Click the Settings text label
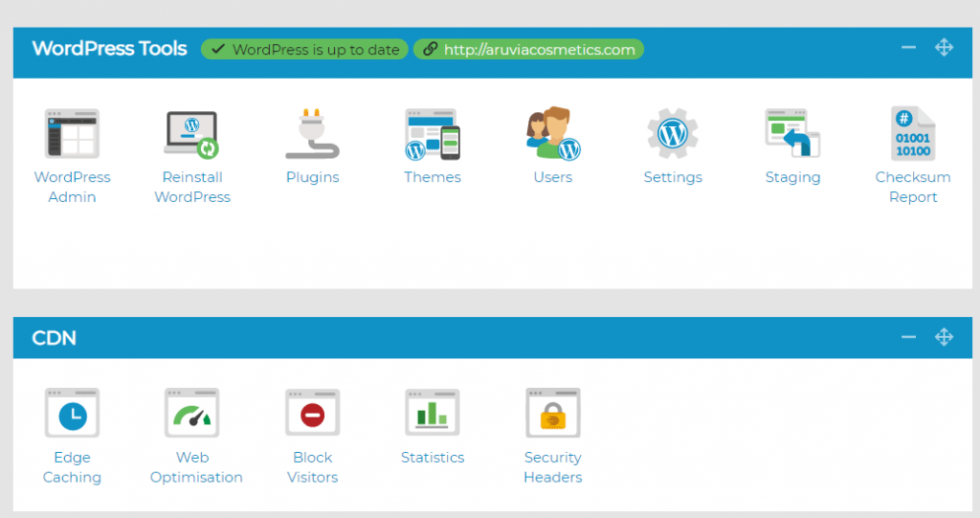This screenshot has height=518, width=980. (x=673, y=177)
